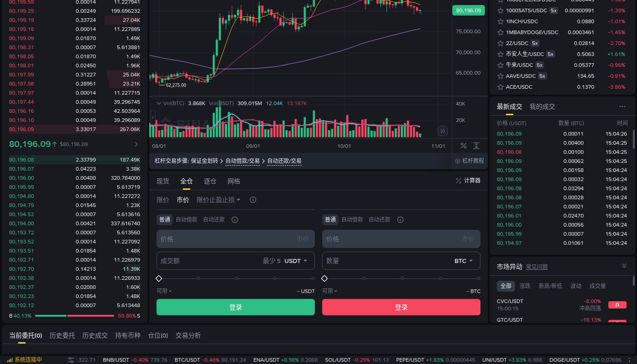This screenshot has width=637, height=364.
Task: Open the 历史委托 tab
Action: 62,335
